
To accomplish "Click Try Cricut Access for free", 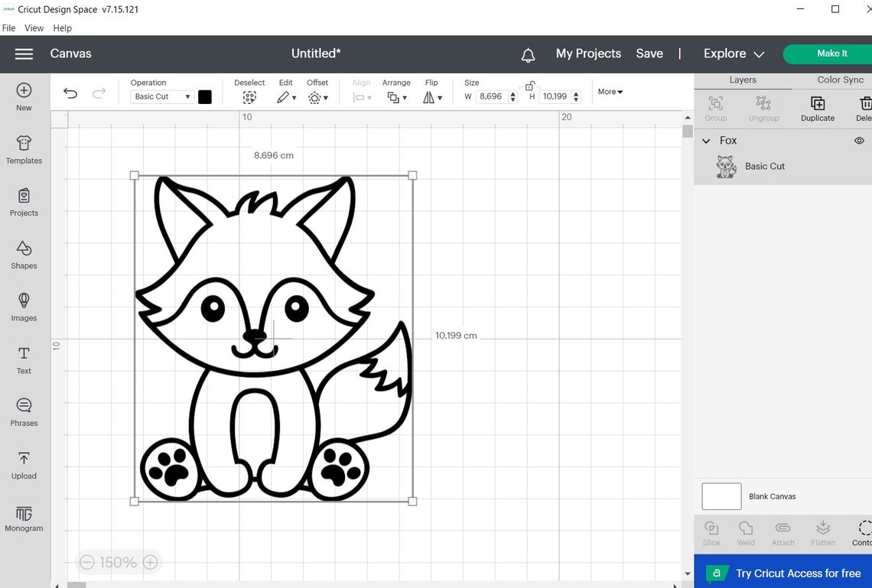I will [798, 573].
